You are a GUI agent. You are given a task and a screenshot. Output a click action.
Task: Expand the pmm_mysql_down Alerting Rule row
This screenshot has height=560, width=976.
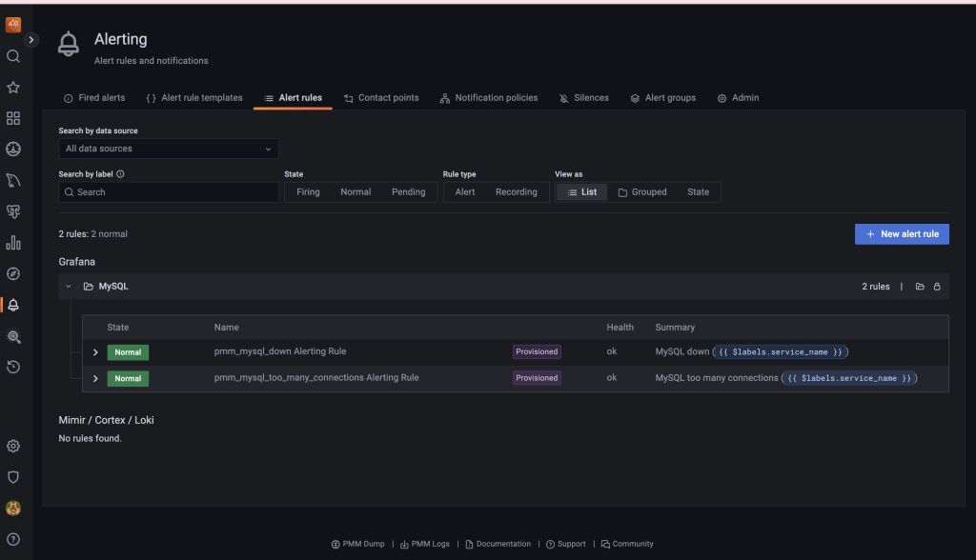point(94,351)
